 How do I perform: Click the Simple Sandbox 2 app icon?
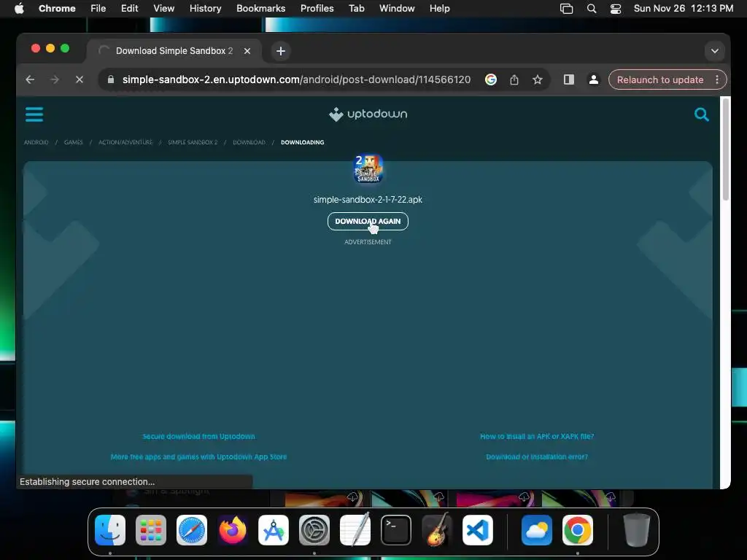pyautogui.click(x=368, y=168)
